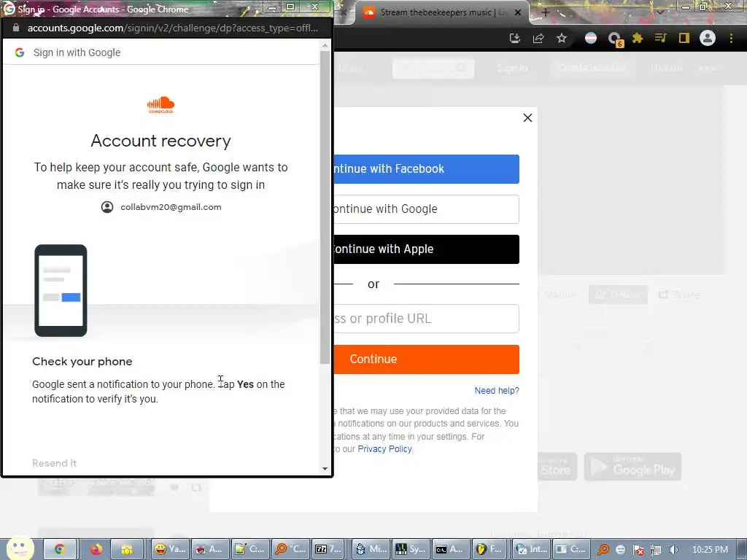The width and height of the screenshot is (747, 560).
Task: Click the volume speaker tray icon
Action: 673,550
